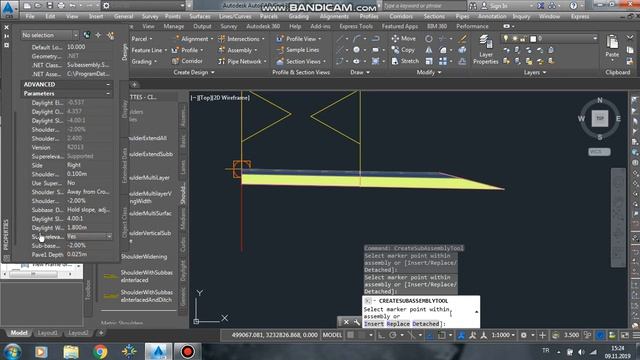This screenshot has width=640, height=360.
Task: Switch to Layout1 tab
Action: [x=47, y=333]
